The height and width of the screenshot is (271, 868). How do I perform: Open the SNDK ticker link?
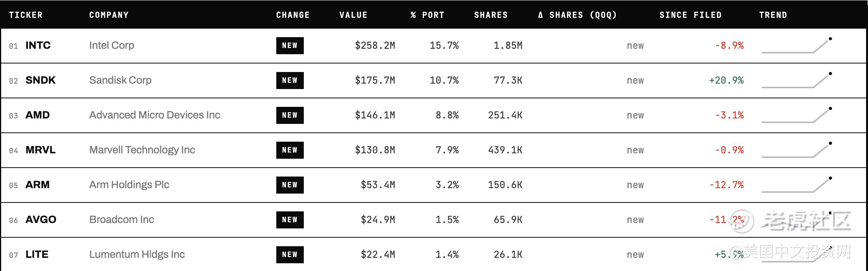40,80
